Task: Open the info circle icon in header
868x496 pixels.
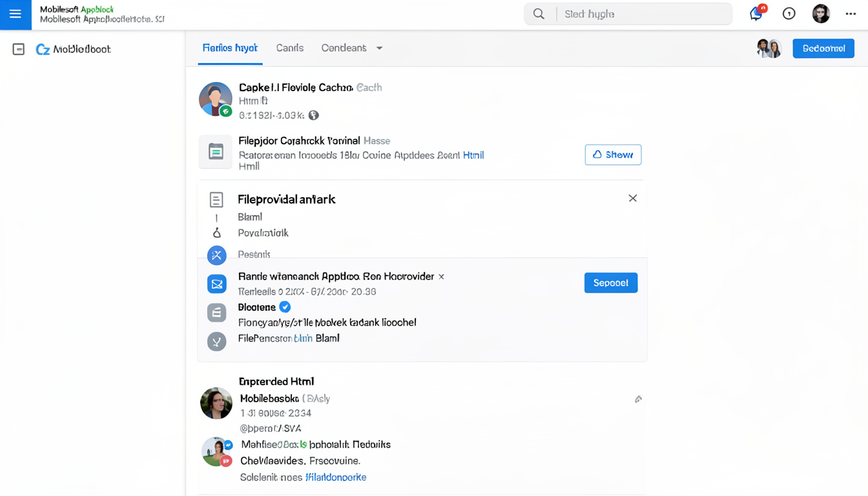Action: 789,14
